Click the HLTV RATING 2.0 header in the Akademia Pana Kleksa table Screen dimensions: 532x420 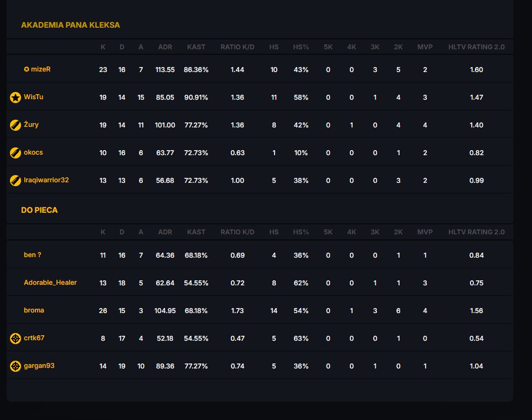tap(476, 47)
